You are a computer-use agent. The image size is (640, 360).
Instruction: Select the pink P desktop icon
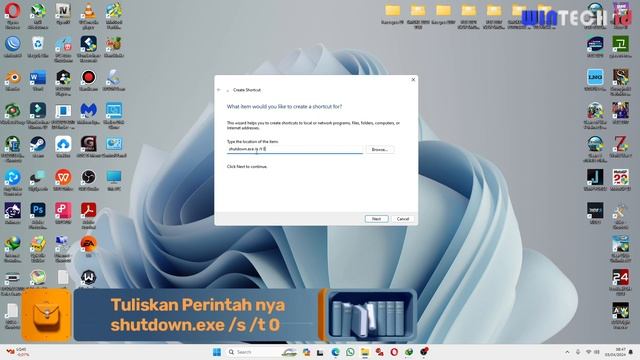click(63, 213)
